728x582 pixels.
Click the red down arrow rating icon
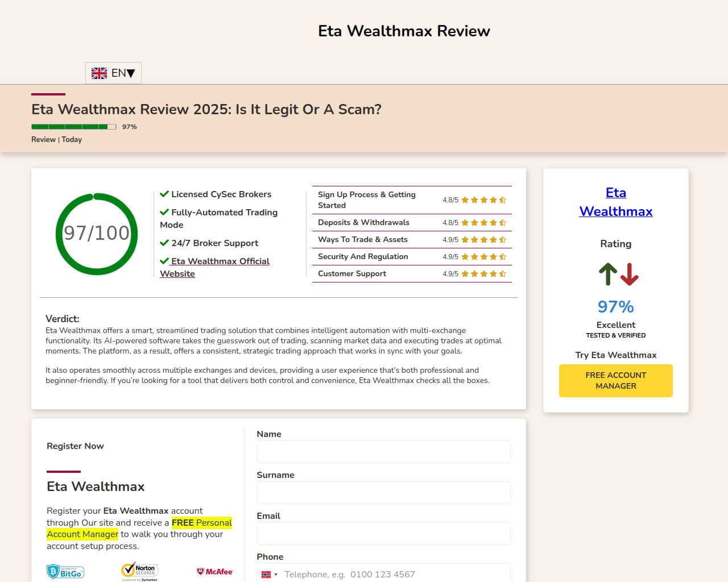629,274
